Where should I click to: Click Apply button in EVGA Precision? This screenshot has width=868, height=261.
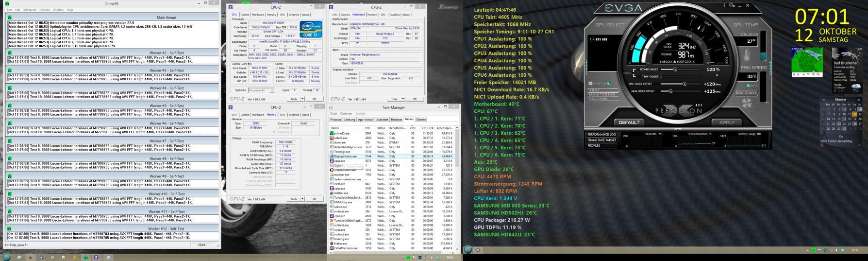click(x=727, y=122)
